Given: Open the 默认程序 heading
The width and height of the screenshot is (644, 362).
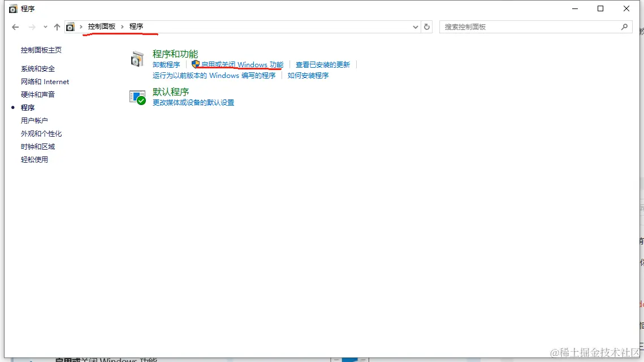Looking at the screenshot, I should click(x=170, y=91).
